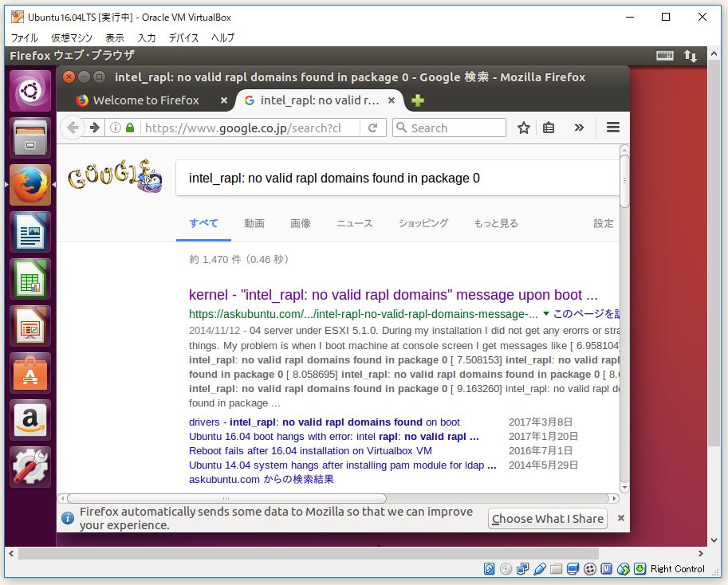Switch to the ショッピング results tab
Screen dimensions: 728x585
pyautogui.click(x=423, y=223)
